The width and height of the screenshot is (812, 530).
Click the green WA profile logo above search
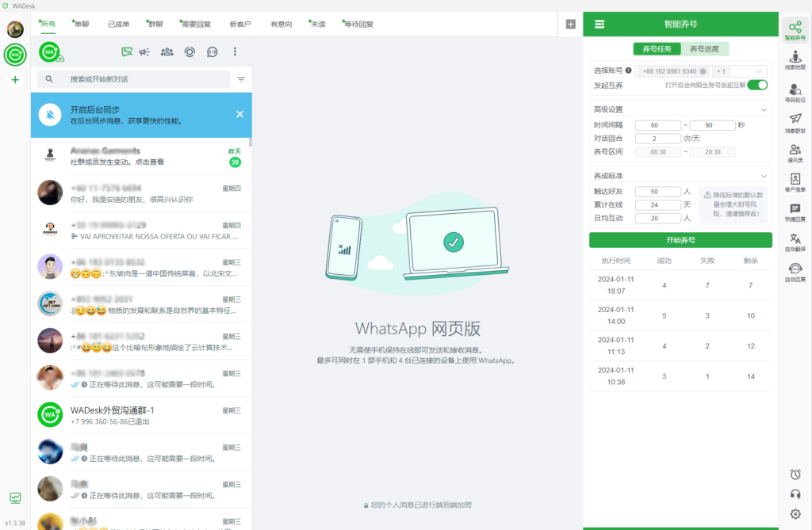(50, 51)
